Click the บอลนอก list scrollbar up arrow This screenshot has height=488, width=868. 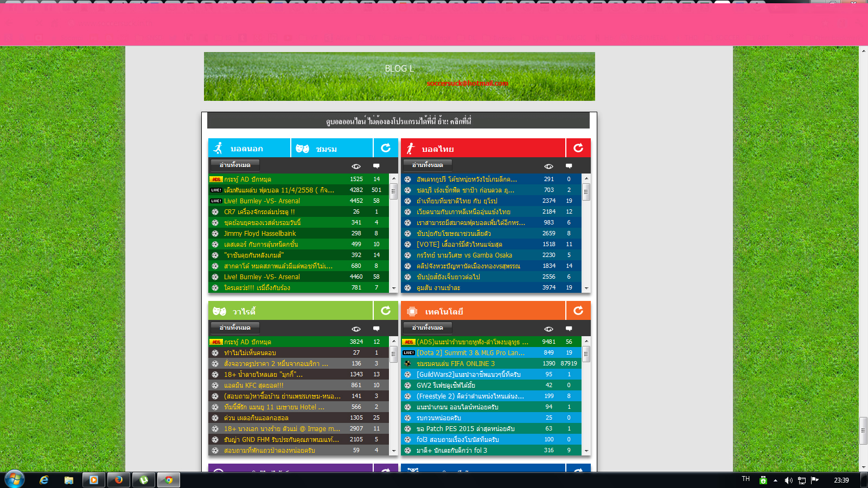click(x=394, y=178)
